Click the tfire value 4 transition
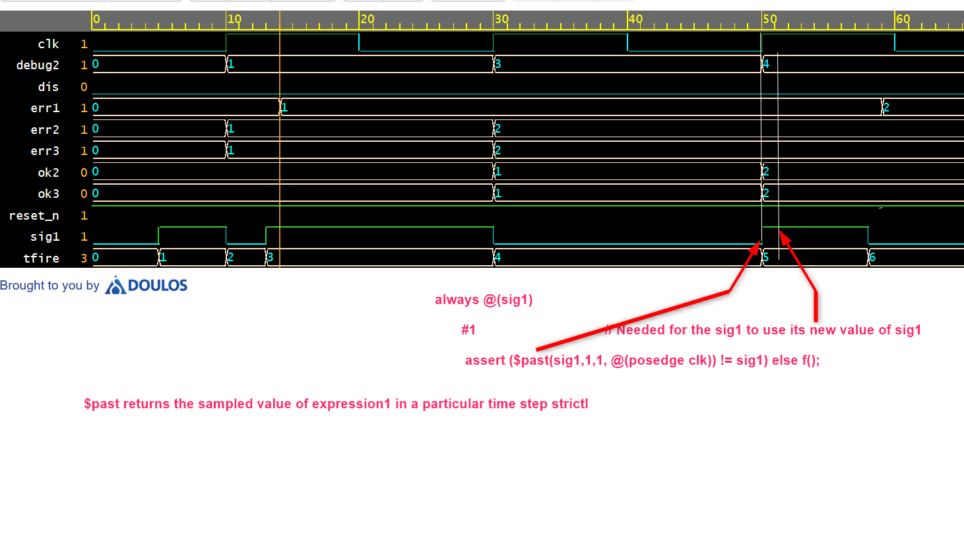This screenshot has width=964, height=560. point(494,257)
